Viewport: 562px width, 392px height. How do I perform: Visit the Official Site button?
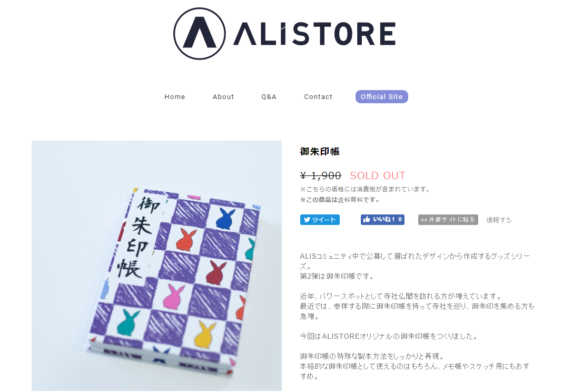[381, 96]
